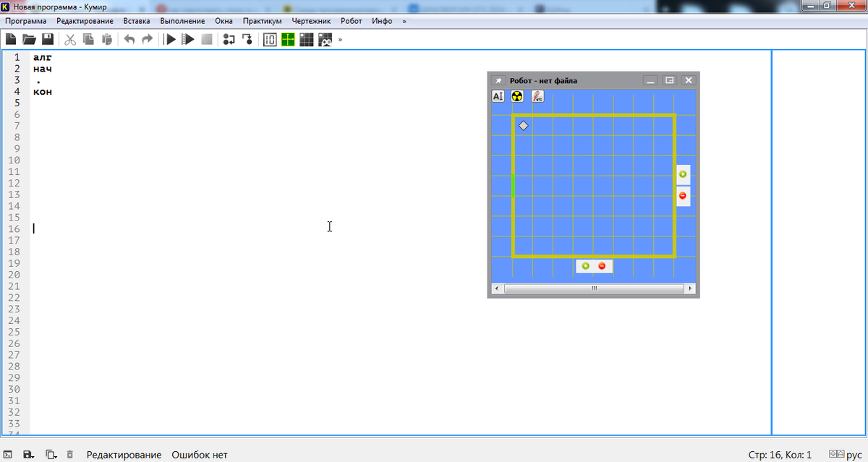Expand hidden toolbar items chevron
Image resolution: width=868 pixels, height=462 pixels.
340,39
